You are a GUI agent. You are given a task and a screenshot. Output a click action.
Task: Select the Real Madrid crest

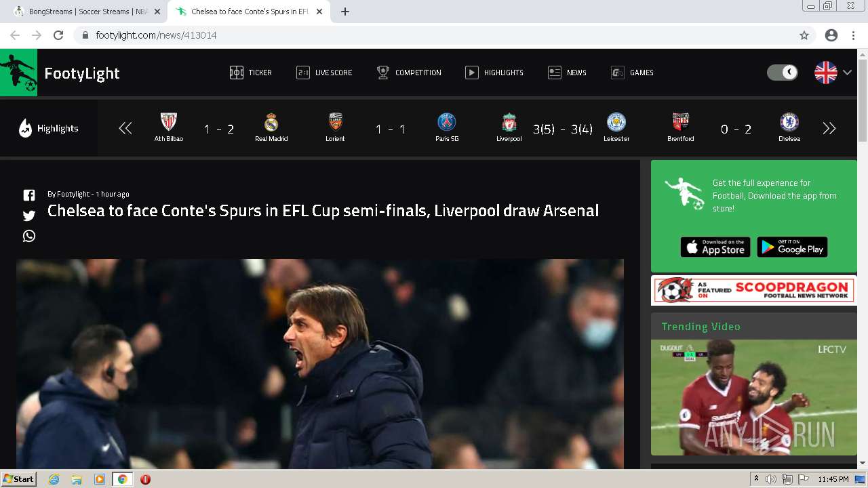[x=271, y=122]
